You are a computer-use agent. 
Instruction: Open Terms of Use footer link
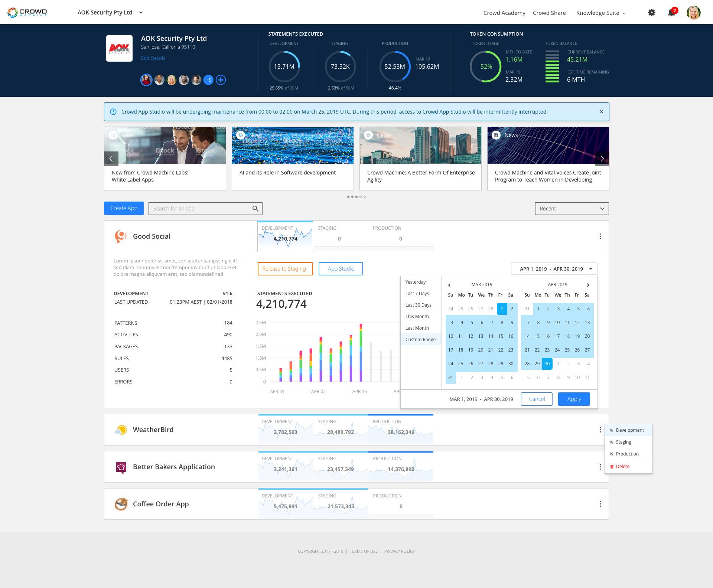tap(364, 551)
